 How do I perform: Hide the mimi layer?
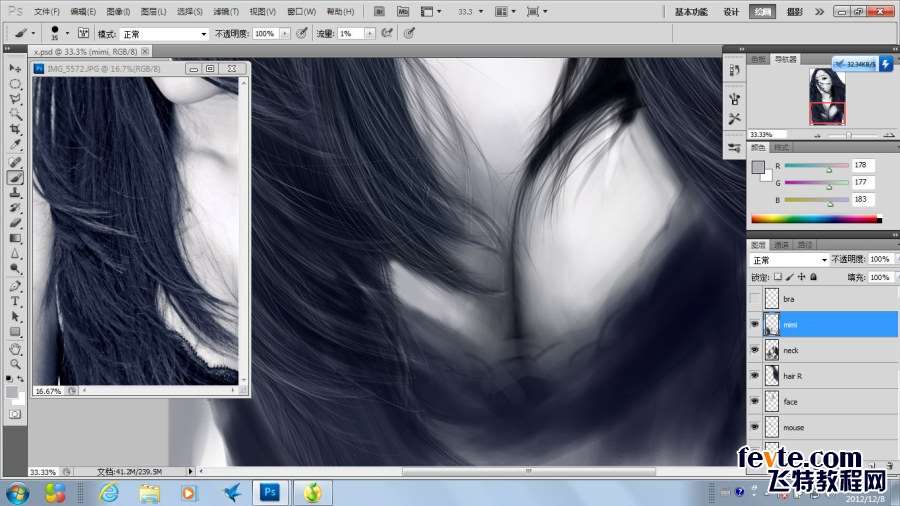754,325
